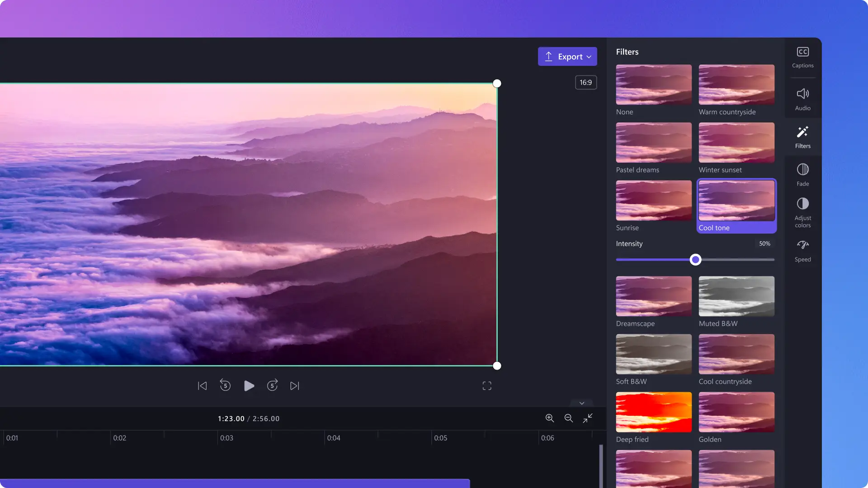Screen dimensions: 868x488
Task: Click the Export button to publish
Action: pyautogui.click(x=567, y=56)
